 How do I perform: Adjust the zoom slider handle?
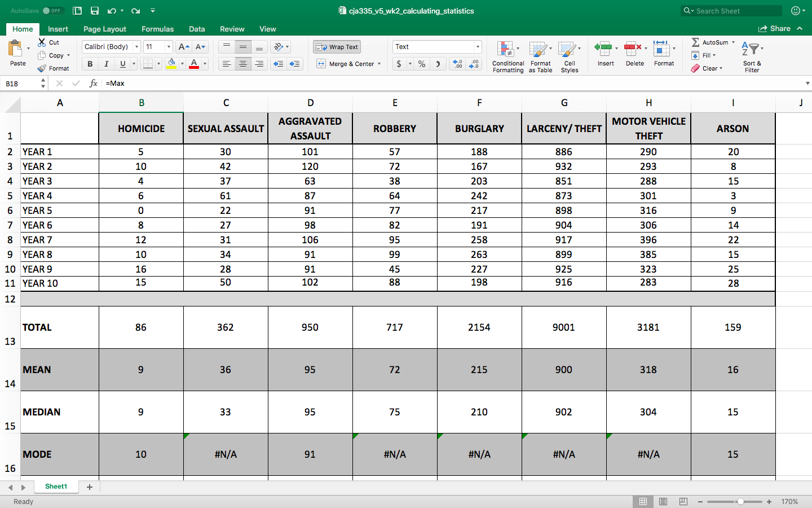(x=740, y=501)
